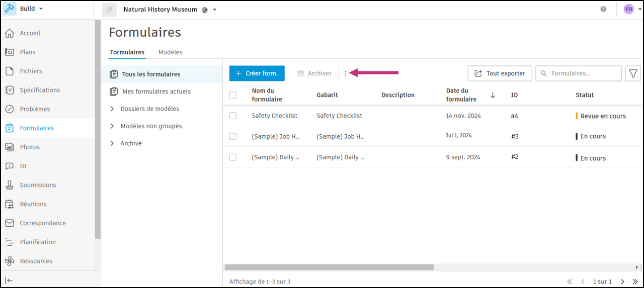Open Problèmes in the left navigation
644x288 pixels.
(34, 109)
